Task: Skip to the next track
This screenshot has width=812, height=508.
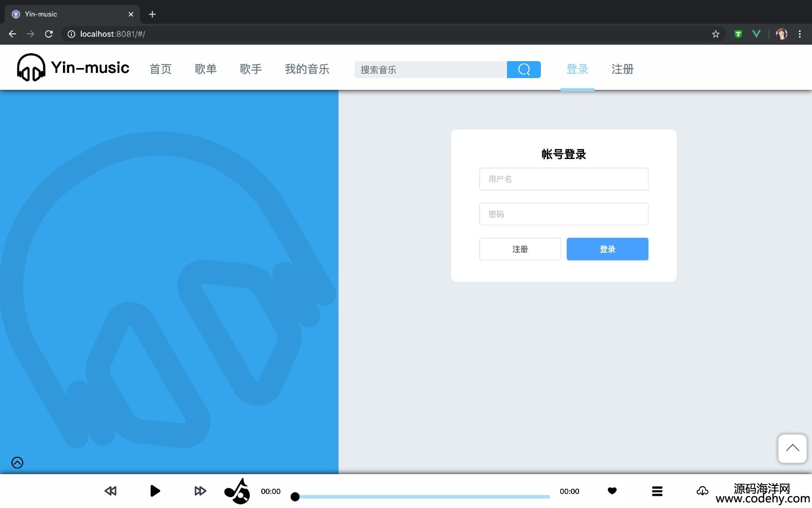Action: pos(200,491)
